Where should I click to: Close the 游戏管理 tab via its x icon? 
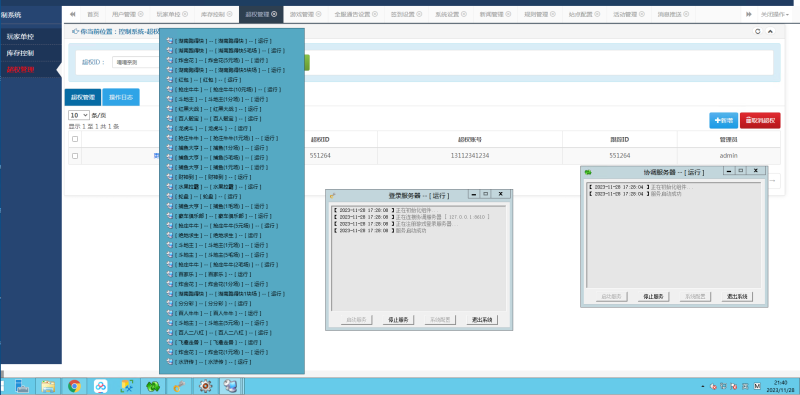pyautogui.click(x=318, y=14)
